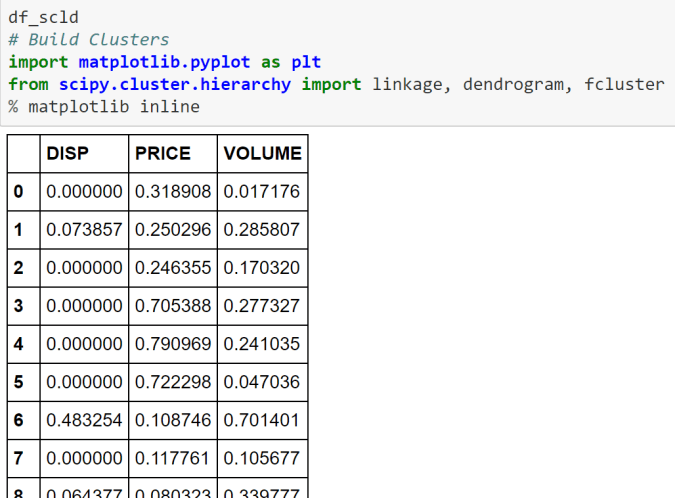
Task: Click the DISP value 0.483254
Action: (85, 421)
